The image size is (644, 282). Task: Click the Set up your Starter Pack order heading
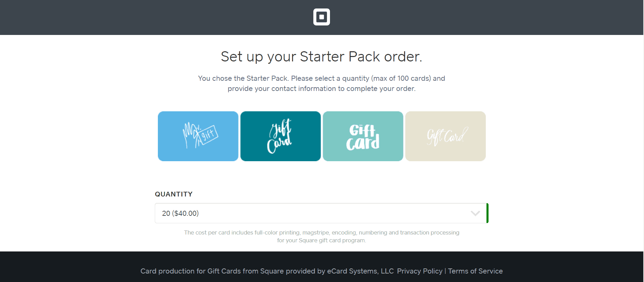[x=321, y=57]
